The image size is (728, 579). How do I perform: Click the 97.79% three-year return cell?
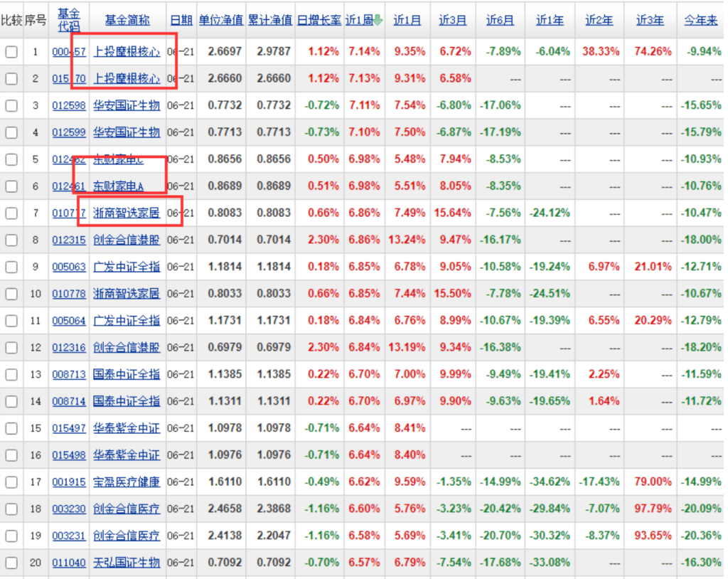(653, 509)
